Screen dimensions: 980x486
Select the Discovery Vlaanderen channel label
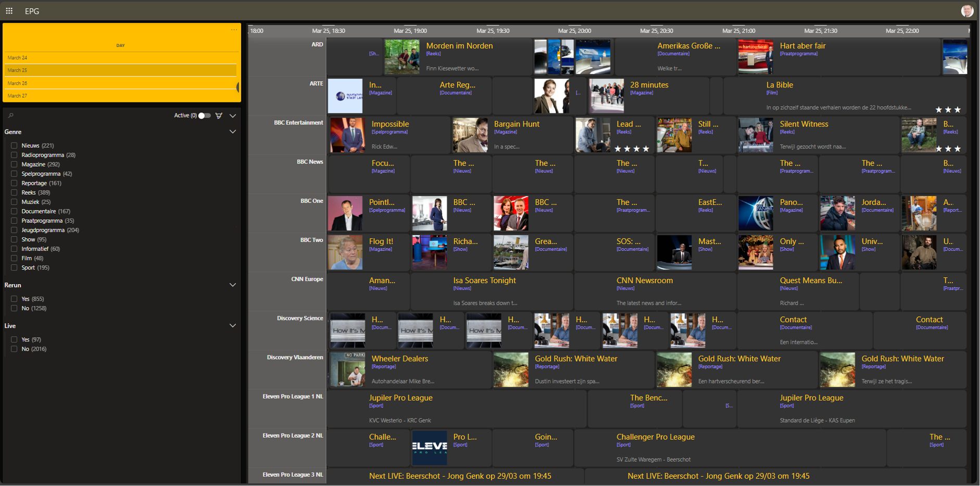(295, 357)
